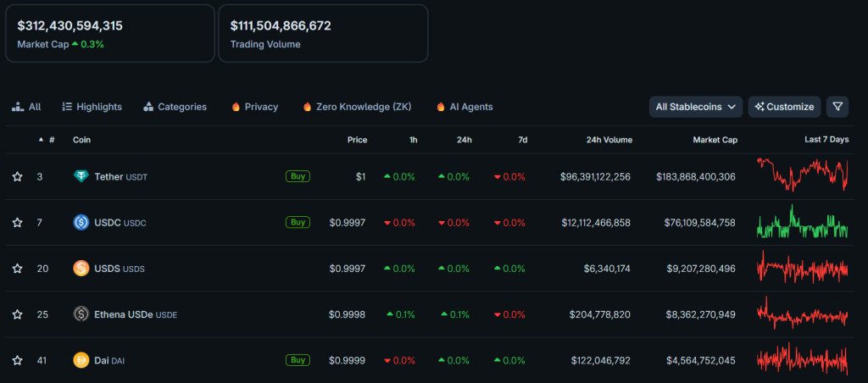Toggle the USDC favorite star

pos(17,222)
